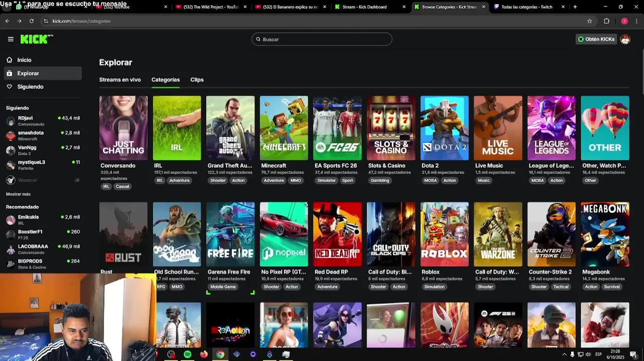Image resolution: width=644 pixels, height=361 pixels.
Task: Open Siguiendo heart item in sidebar
Action: [x=43, y=87]
